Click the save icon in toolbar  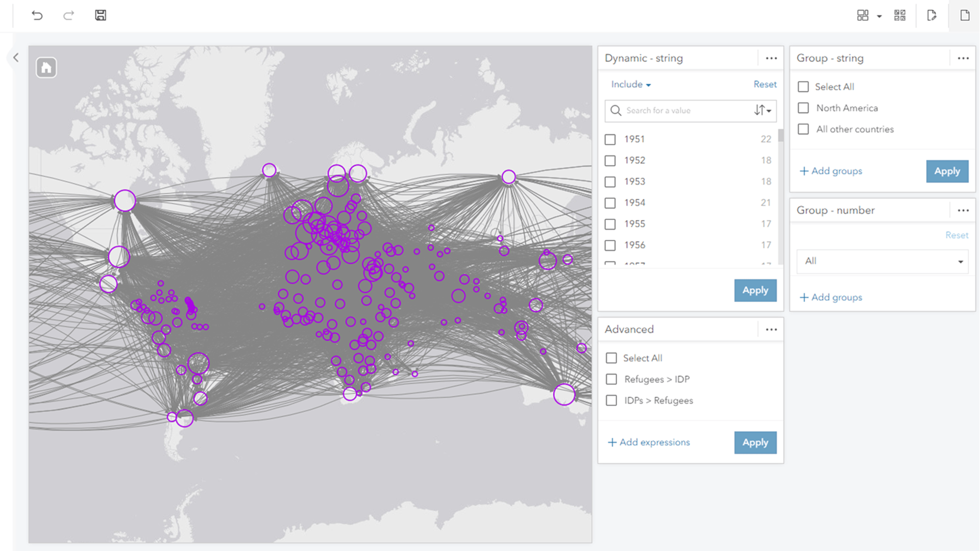pyautogui.click(x=101, y=15)
